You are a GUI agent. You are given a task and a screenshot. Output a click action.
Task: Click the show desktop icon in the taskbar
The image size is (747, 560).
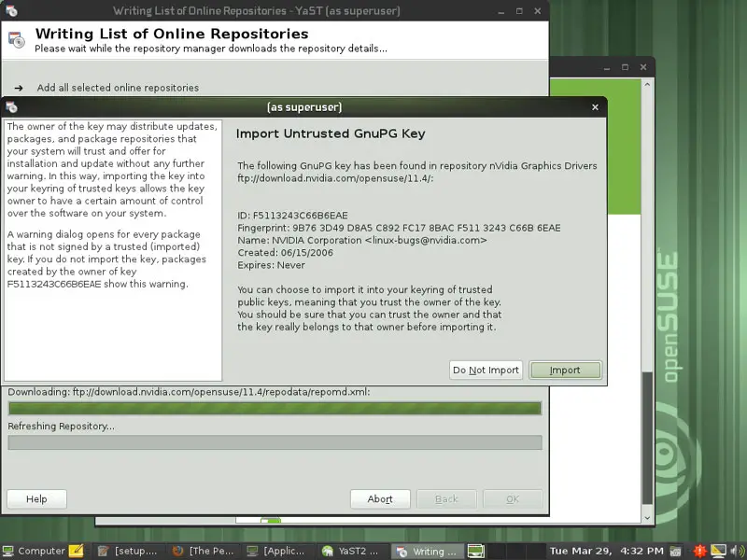[x=476, y=551]
